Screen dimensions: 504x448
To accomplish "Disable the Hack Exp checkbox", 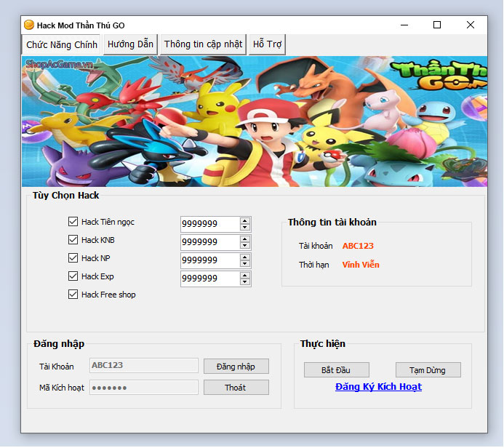I will coord(73,276).
